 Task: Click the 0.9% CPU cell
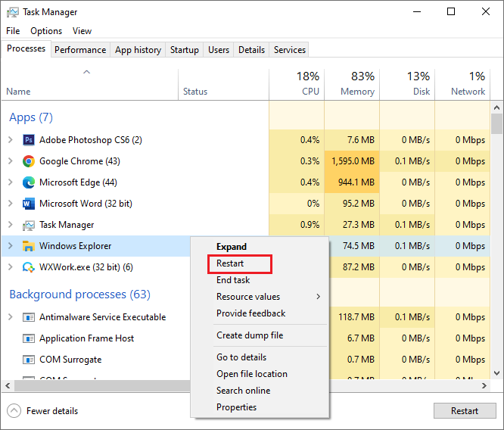[297, 225]
